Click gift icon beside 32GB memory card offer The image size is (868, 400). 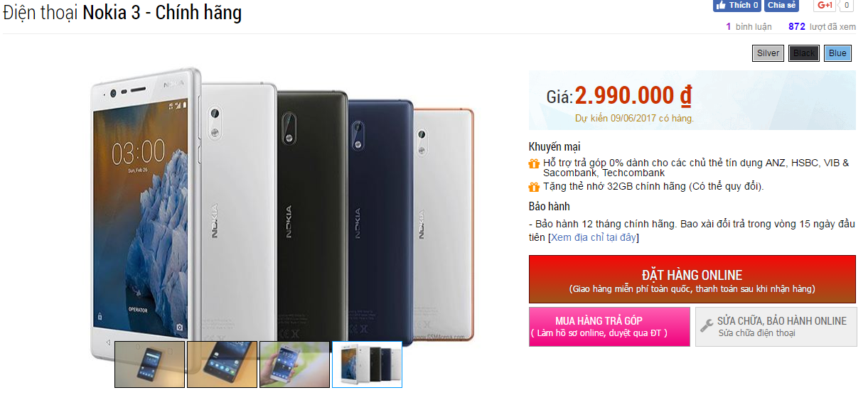pos(534,187)
